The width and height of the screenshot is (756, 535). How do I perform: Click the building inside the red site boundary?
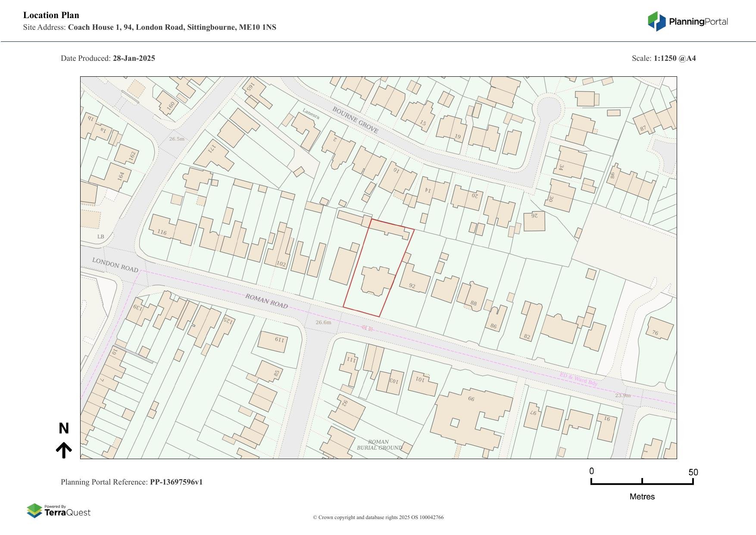(378, 281)
